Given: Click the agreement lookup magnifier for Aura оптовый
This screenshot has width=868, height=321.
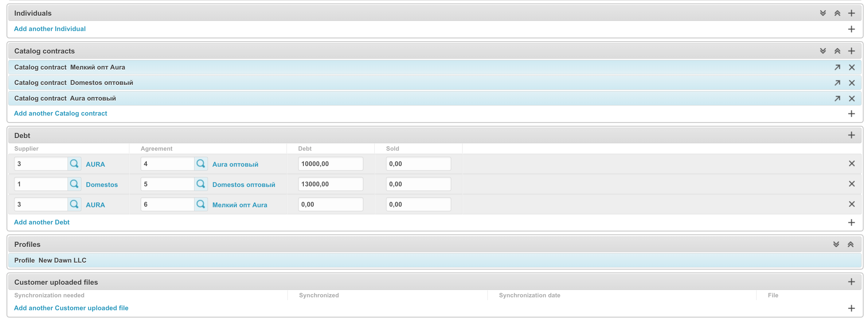Looking at the screenshot, I should pyautogui.click(x=201, y=164).
